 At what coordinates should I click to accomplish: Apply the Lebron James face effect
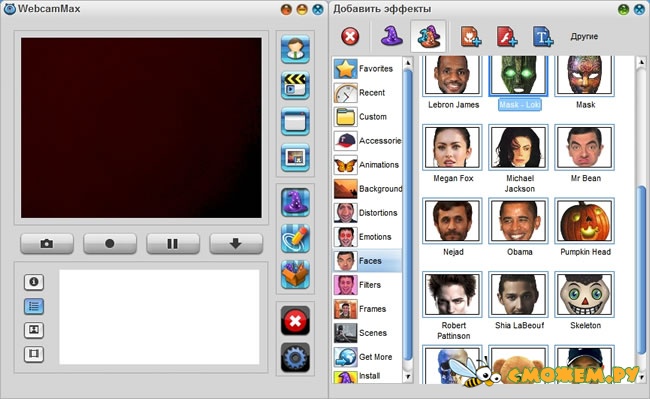(453, 76)
